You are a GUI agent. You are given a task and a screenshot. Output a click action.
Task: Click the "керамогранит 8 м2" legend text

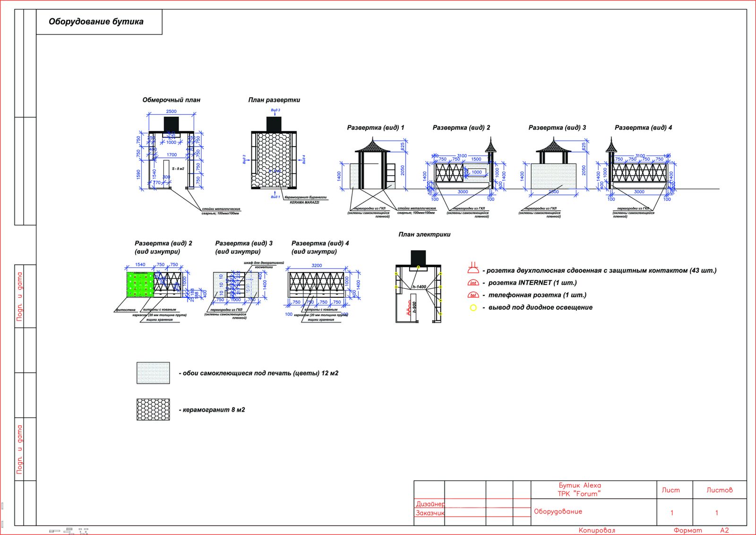coord(214,410)
